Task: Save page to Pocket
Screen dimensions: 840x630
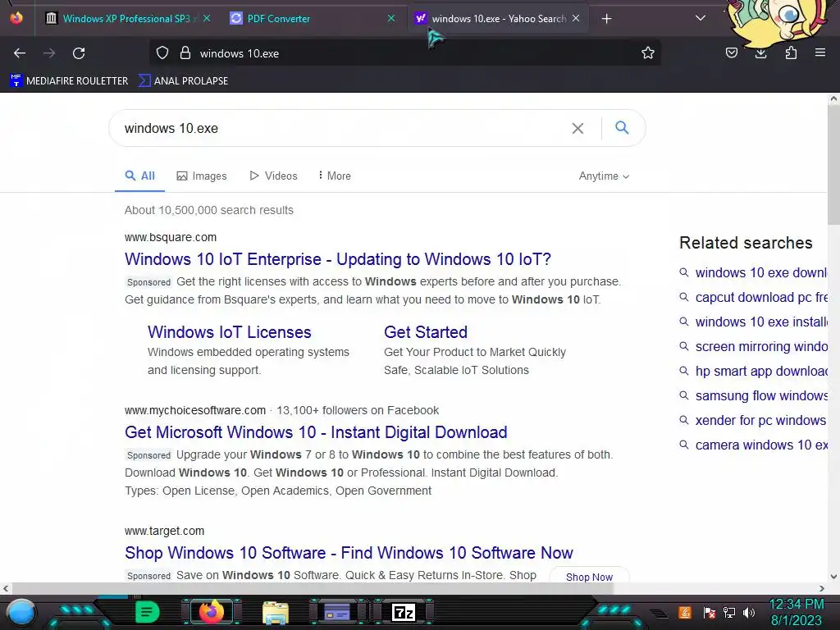Action: tap(731, 53)
